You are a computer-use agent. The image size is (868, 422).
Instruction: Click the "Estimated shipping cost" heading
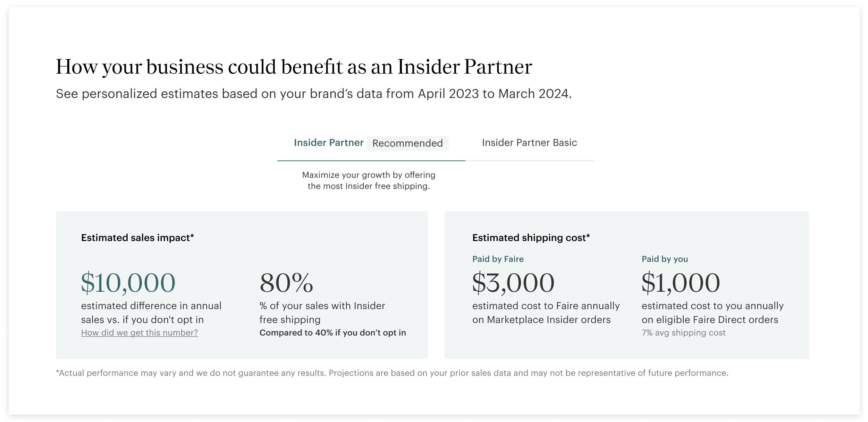click(531, 238)
